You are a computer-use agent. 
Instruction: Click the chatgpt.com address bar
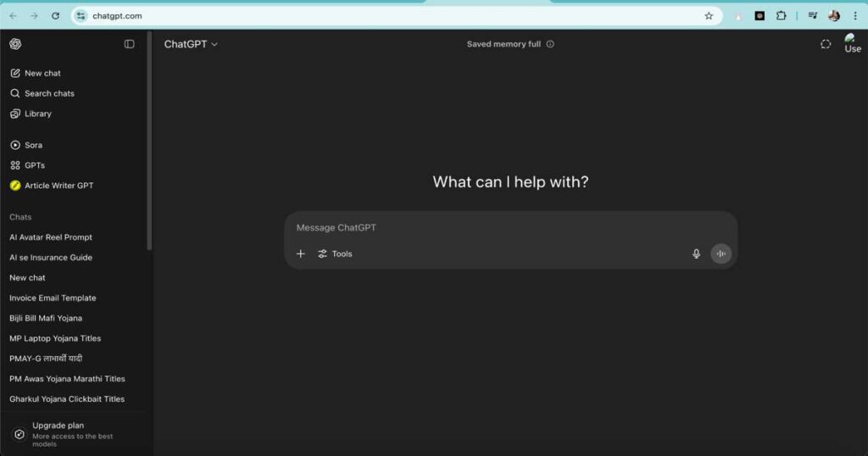click(397, 15)
